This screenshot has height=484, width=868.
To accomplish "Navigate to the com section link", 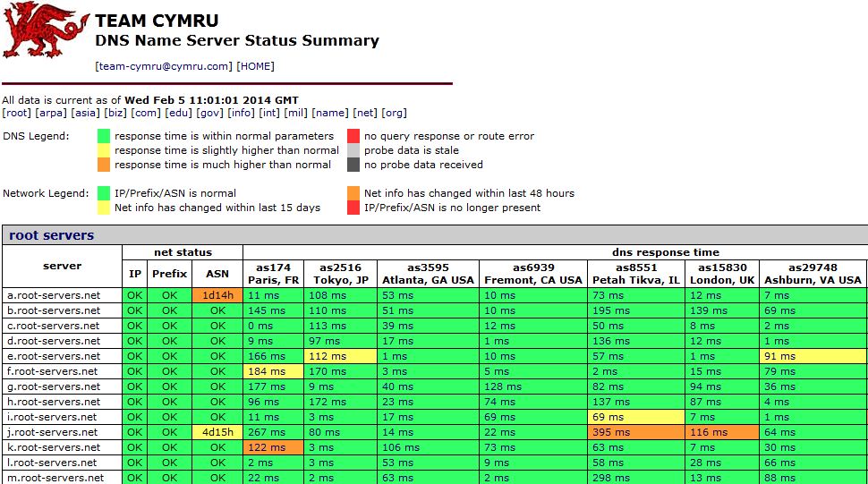I will [146, 113].
